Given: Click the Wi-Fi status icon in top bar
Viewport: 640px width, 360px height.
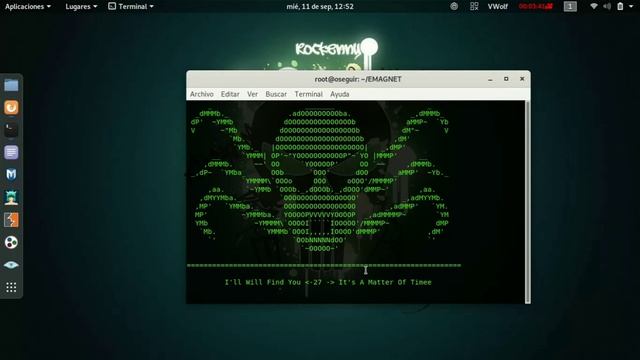Looking at the screenshot, I should (594, 6).
